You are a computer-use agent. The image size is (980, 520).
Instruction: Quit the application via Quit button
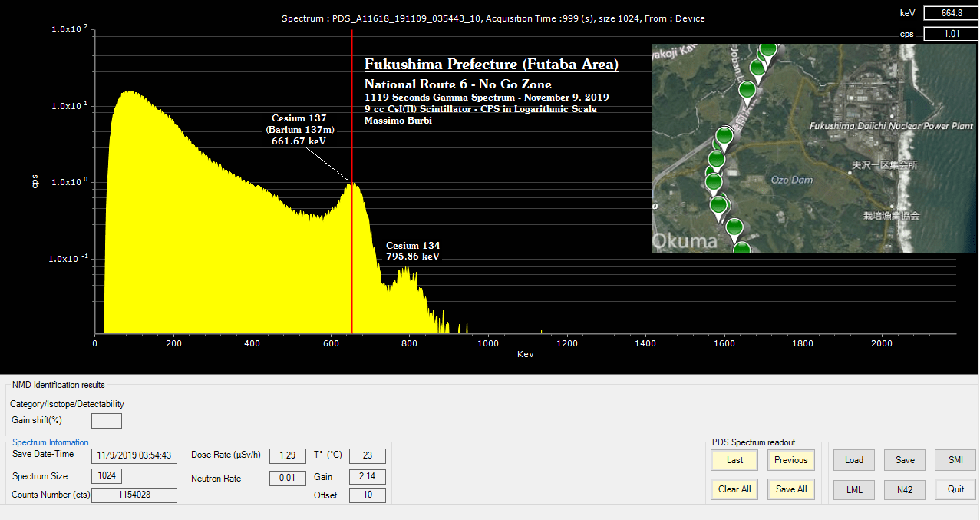955,489
